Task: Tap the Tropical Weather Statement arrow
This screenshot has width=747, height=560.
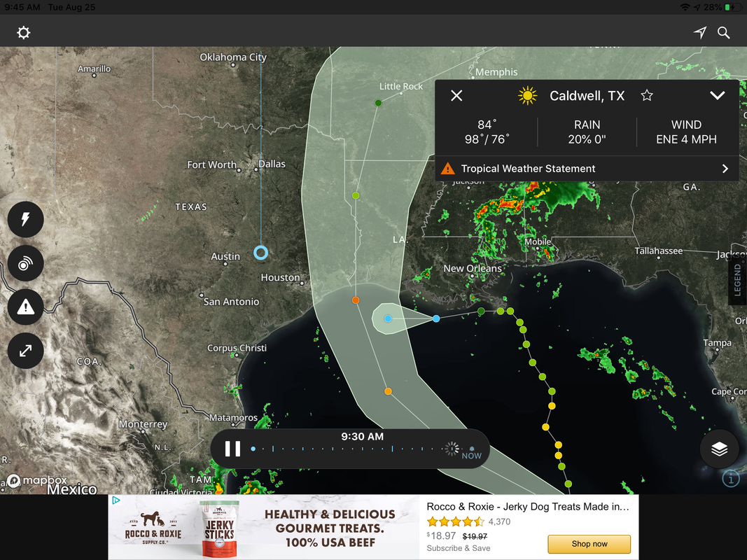Action: (x=725, y=169)
